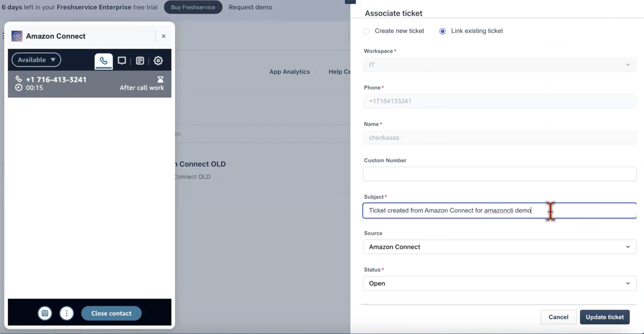Viewport: 644px width, 334px height.
Task: Open Amazon Connect settings gear
Action: 158,61
